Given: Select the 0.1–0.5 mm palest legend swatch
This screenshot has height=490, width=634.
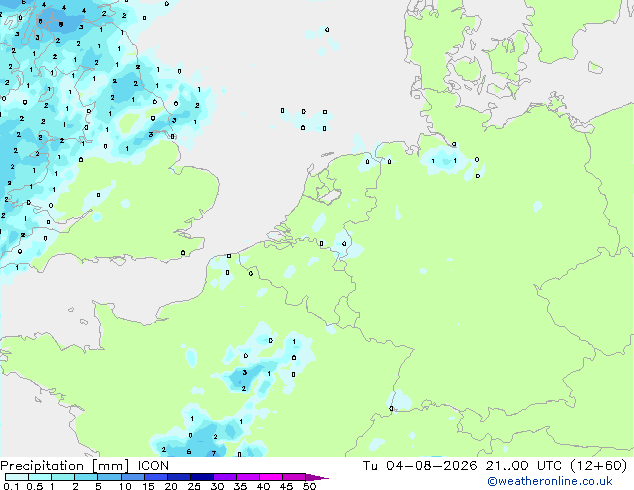Looking at the screenshot, I should tap(17, 477).
